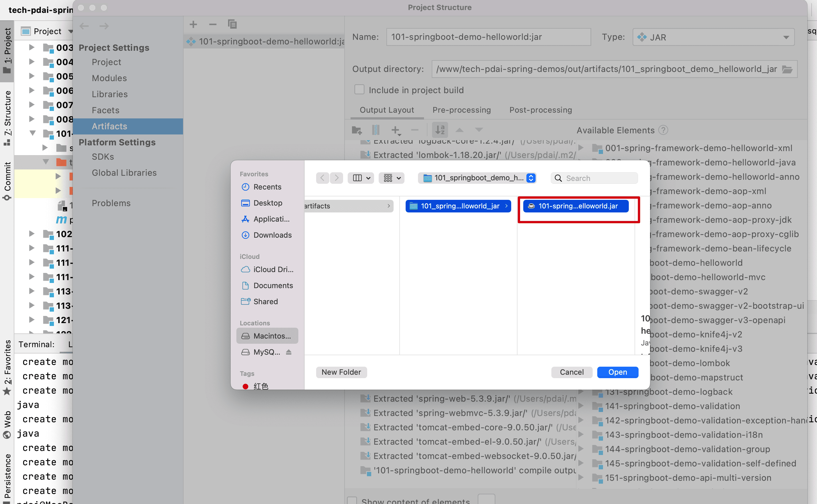Open the folder path popup in dialog
This screenshot has height=504, width=817.
coord(477,178)
